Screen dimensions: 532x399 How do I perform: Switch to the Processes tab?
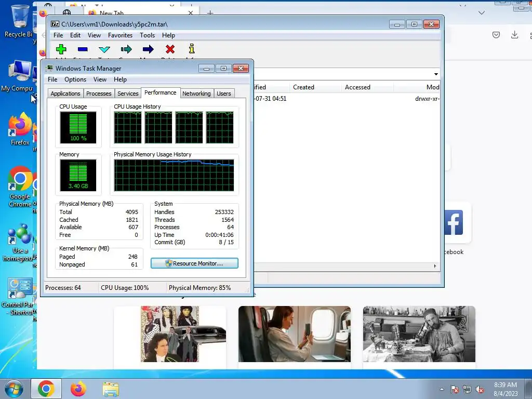99,94
